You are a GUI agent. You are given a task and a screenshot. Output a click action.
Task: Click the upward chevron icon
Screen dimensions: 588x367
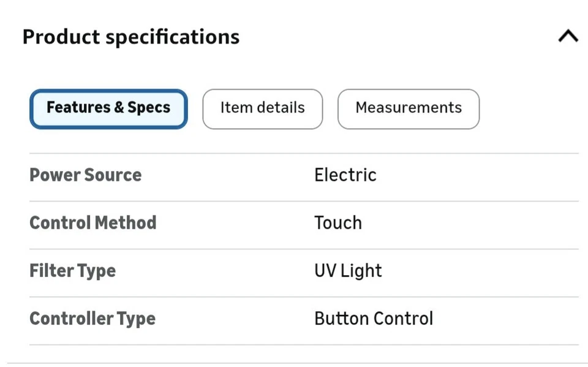coord(568,37)
